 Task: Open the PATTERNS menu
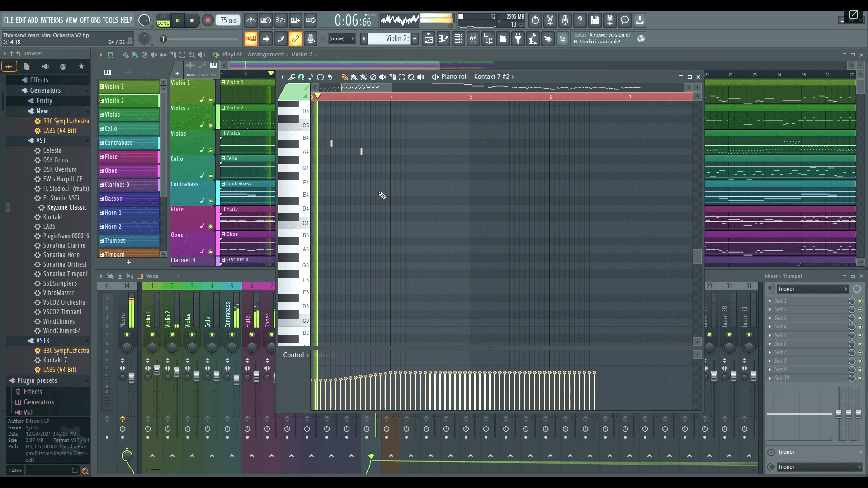click(x=52, y=20)
